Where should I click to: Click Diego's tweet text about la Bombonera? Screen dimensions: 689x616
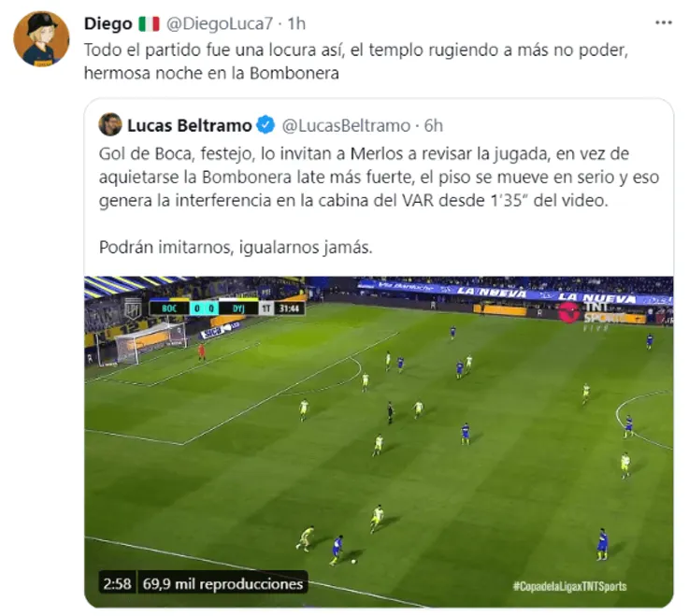(x=356, y=61)
